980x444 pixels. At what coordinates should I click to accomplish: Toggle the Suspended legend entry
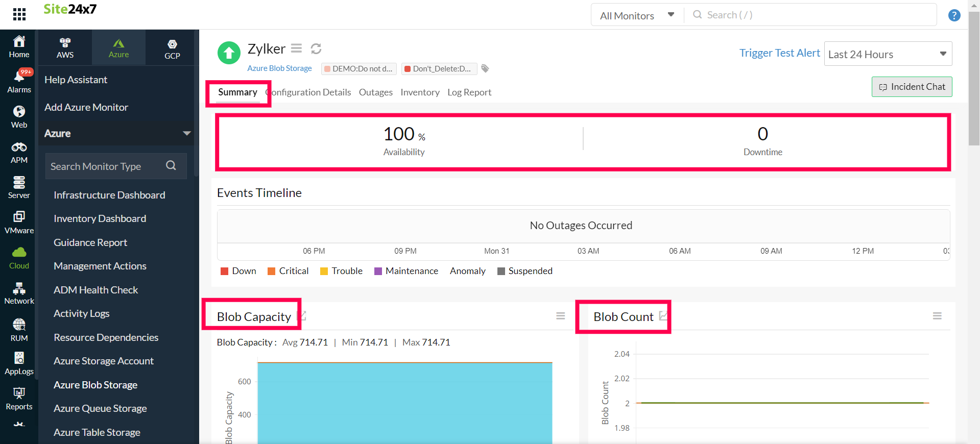(525, 271)
